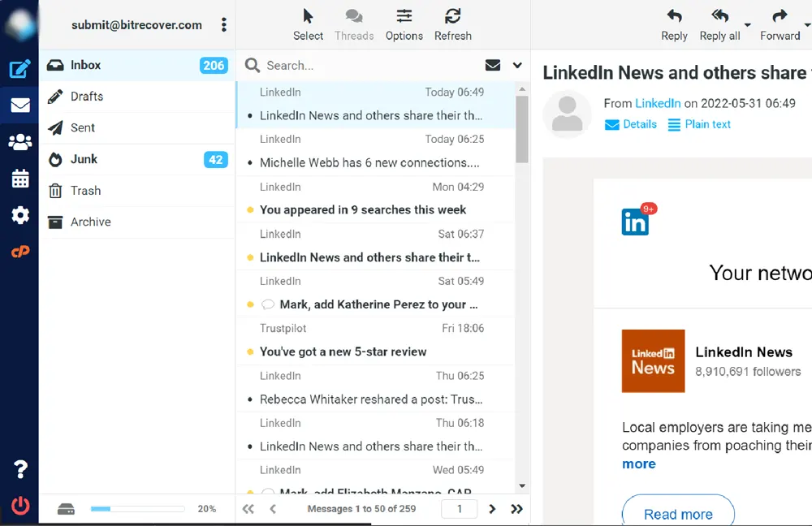Screen dimensions: 812x526
Task: Click the storage disk icon at bottom
Action: 66,509
